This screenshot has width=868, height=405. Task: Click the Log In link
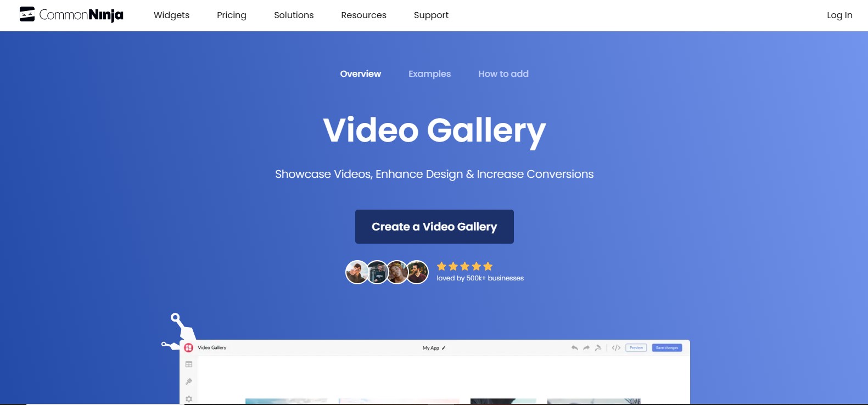839,15
